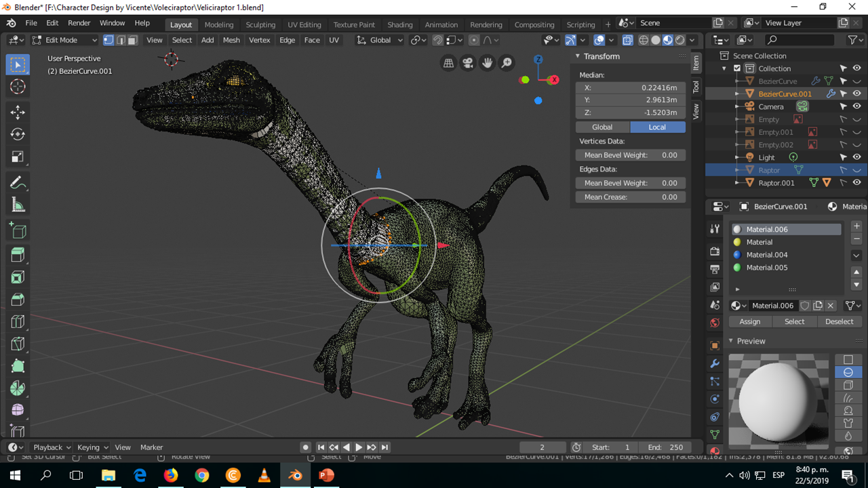Toggle visibility of the Camera object
This screenshot has width=868, height=488.
[x=856, y=106]
